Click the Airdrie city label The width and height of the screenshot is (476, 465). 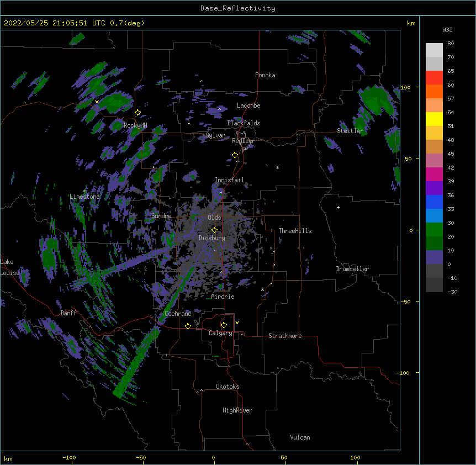click(223, 297)
